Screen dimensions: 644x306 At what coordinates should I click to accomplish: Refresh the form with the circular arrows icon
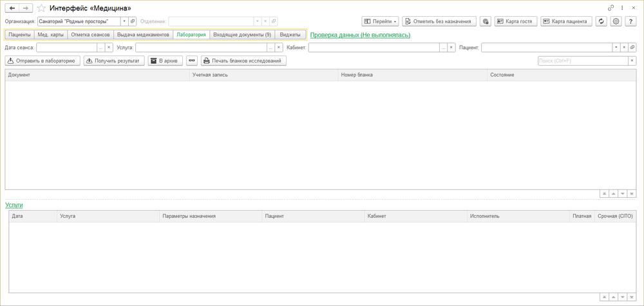point(601,21)
